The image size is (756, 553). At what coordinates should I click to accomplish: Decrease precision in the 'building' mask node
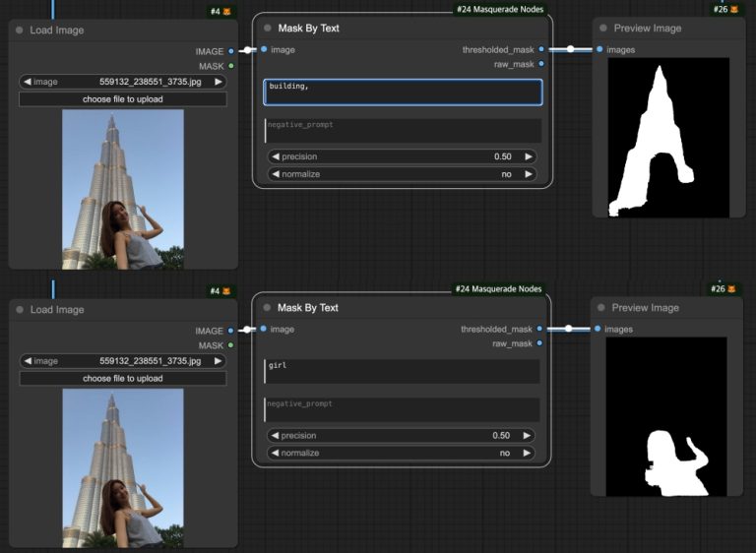[x=276, y=156]
